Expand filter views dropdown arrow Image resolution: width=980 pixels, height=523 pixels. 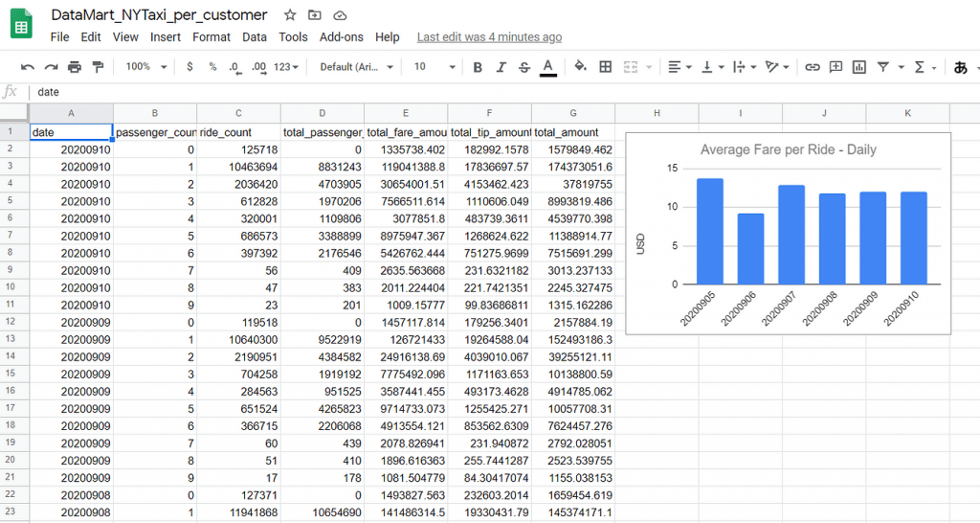click(901, 67)
